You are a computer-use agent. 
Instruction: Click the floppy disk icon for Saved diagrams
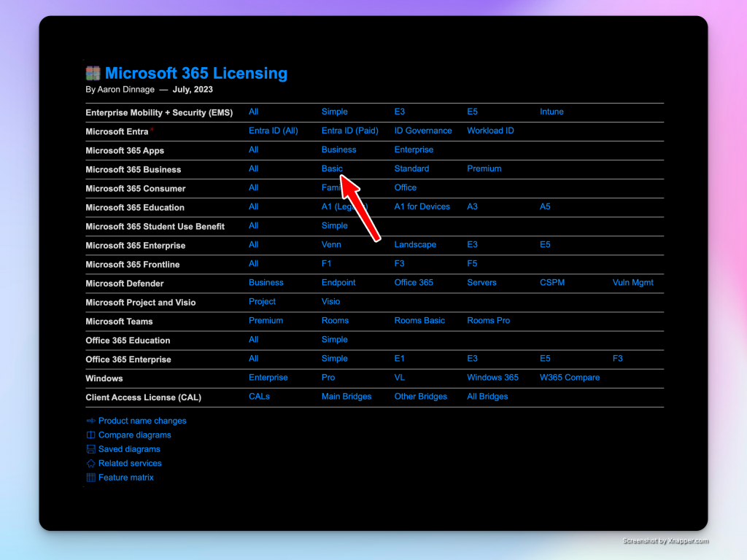(91, 449)
